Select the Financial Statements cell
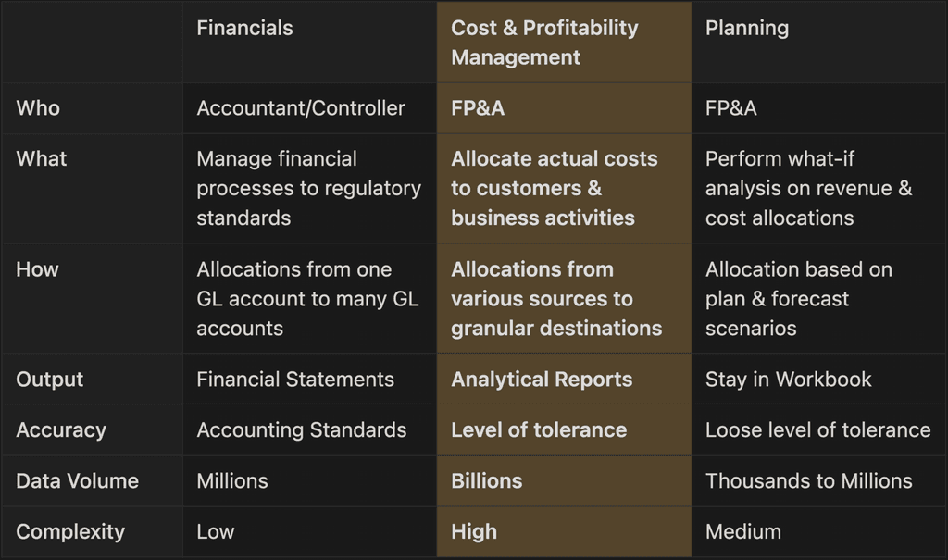Image resolution: width=948 pixels, height=560 pixels. 295,380
